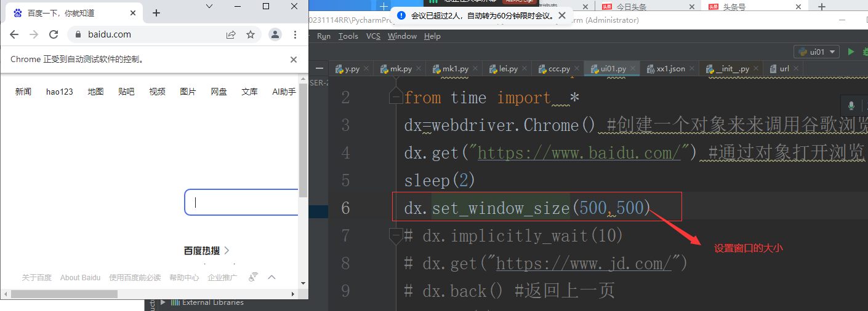868x311 pixels.
Task: Open a new tab in the Chrome window
Action: pos(156,13)
